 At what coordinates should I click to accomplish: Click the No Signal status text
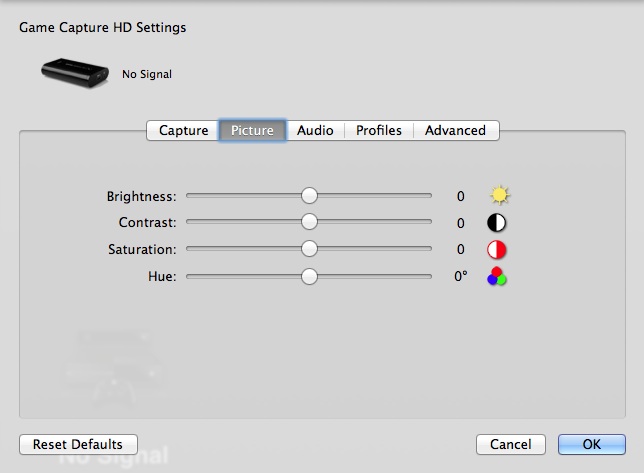pos(147,74)
